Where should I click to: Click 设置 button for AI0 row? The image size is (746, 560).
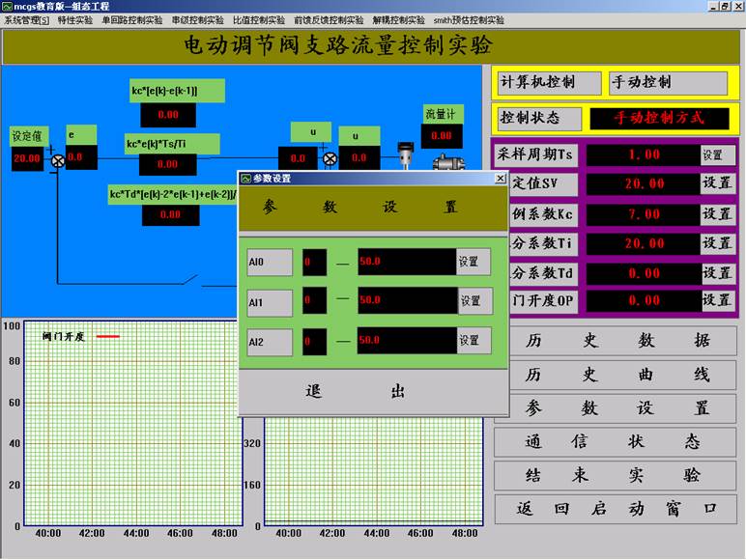[473, 262]
